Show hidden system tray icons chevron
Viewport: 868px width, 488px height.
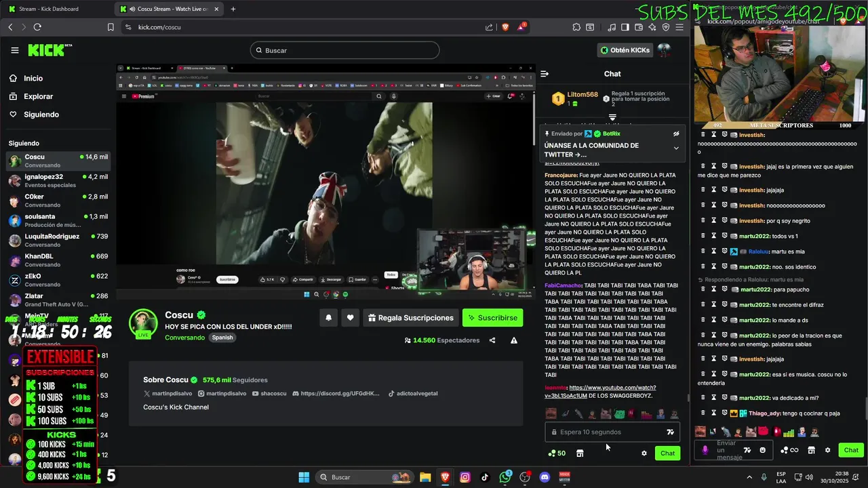pos(749,477)
